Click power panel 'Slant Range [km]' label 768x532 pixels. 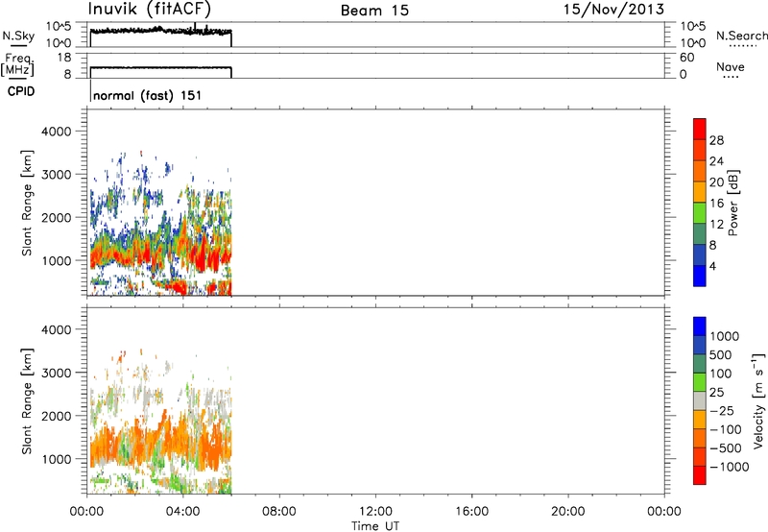point(27,203)
